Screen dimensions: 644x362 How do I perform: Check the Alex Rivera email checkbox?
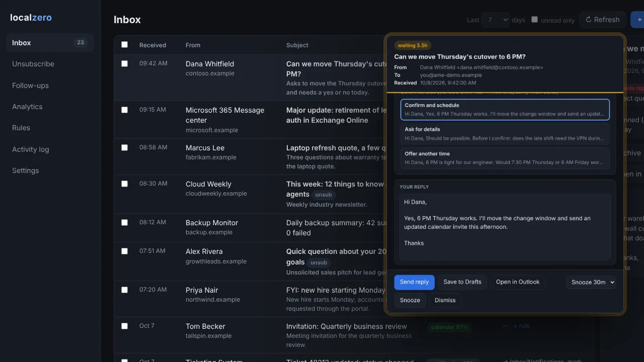(124, 251)
